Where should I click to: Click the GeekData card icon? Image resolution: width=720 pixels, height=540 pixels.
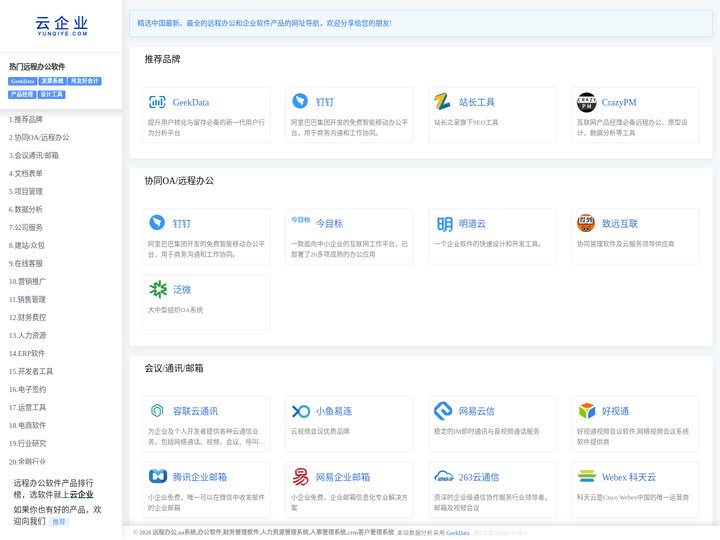point(157,102)
